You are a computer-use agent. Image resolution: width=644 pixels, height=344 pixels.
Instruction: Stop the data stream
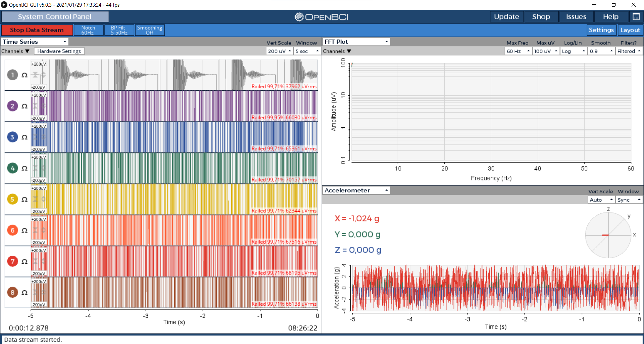pos(37,30)
